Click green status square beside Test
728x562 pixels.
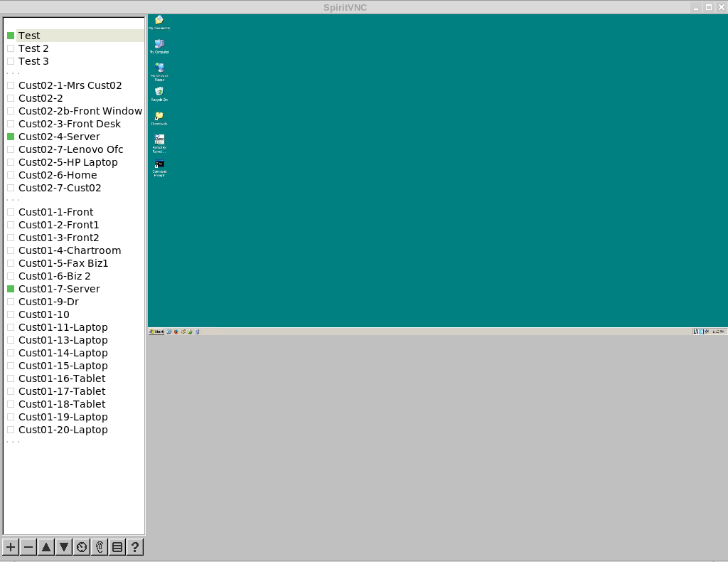pos(11,36)
